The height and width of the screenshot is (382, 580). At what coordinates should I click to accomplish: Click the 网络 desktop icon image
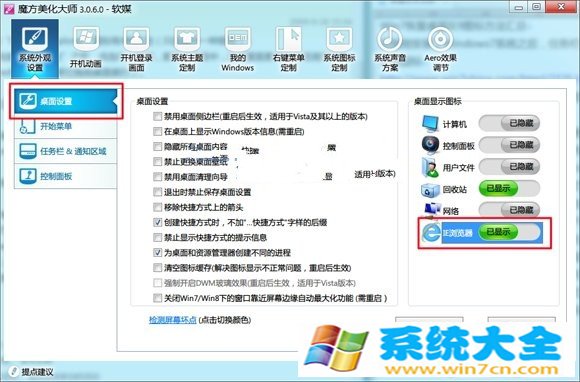click(x=431, y=210)
